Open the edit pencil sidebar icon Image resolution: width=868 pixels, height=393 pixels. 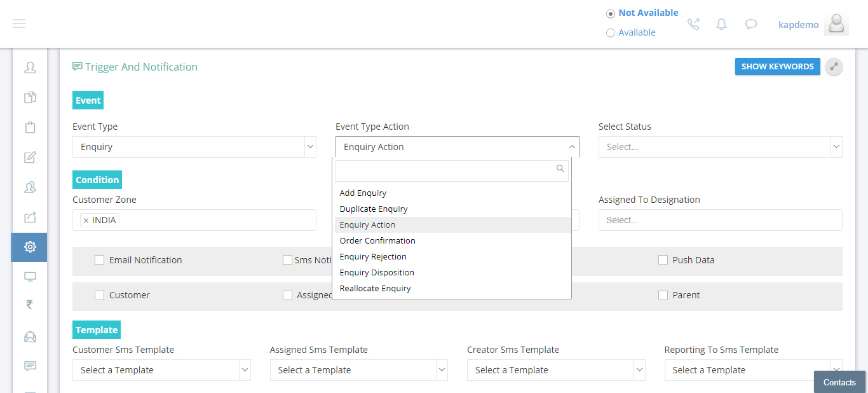30,157
